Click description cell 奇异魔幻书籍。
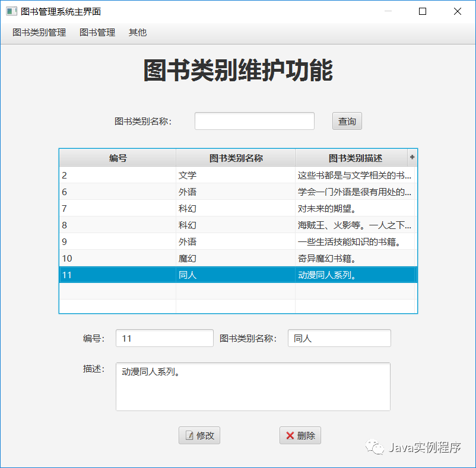The width and height of the screenshot is (476, 468). (355, 259)
